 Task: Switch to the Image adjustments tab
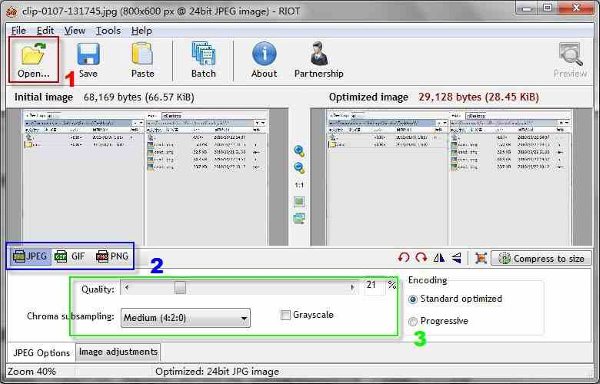point(118,352)
